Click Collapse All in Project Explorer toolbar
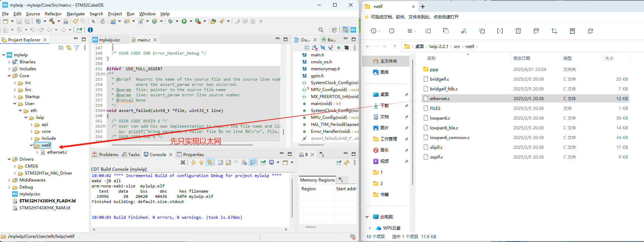 point(61,48)
